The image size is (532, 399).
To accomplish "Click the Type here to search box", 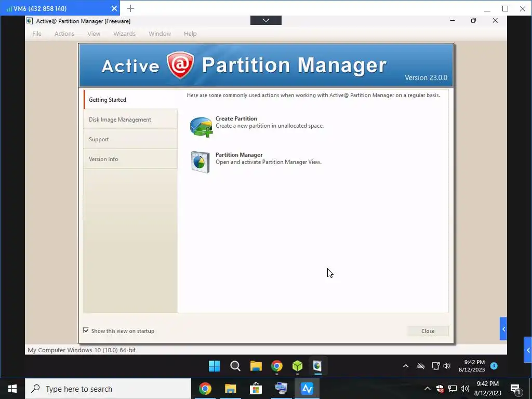I will [x=108, y=389].
